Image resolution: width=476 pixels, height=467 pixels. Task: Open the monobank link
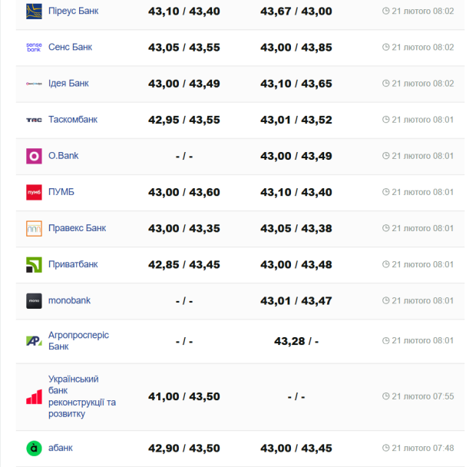pos(69,300)
